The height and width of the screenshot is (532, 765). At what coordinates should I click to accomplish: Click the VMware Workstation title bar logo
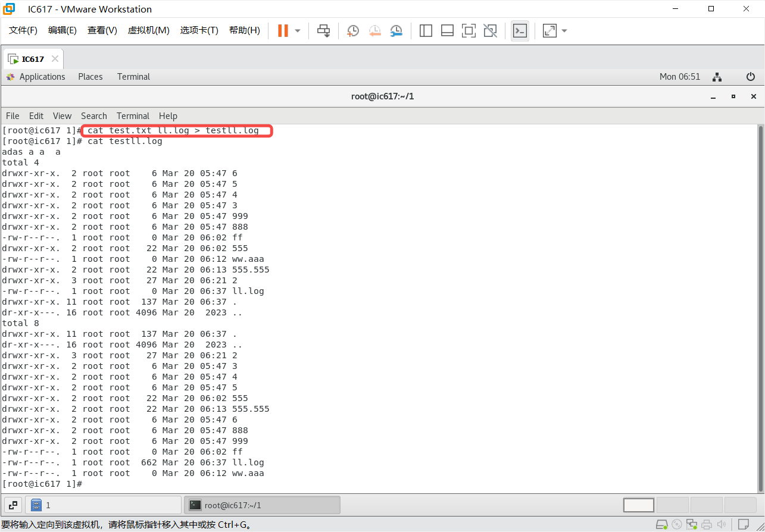10,9
